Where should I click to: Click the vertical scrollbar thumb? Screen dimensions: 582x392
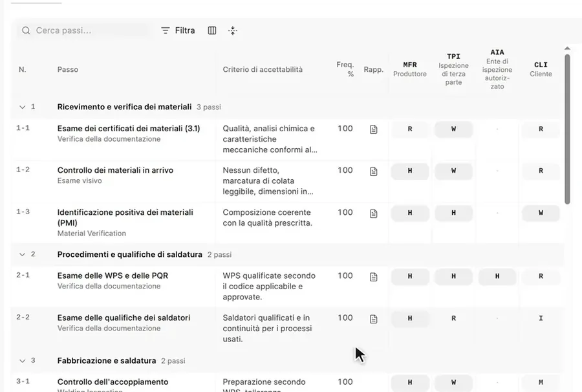click(x=567, y=129)
